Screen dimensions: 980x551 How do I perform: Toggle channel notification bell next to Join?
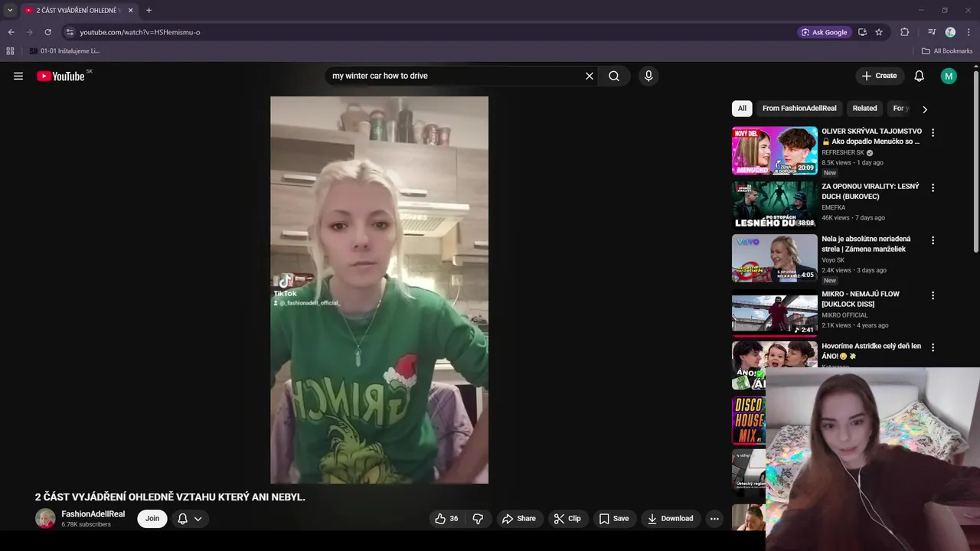pyautogui.click(x=182, y=518)
